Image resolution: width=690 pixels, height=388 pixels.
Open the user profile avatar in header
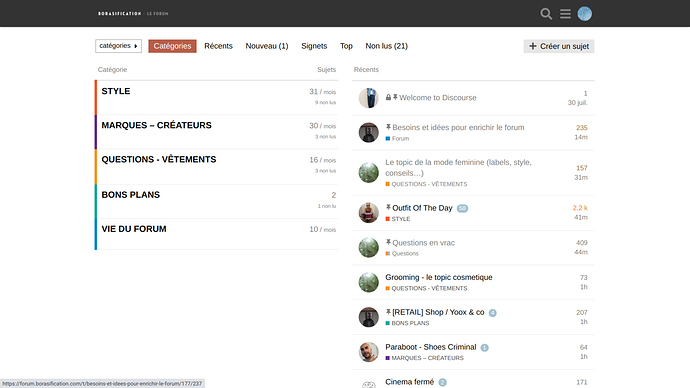click(x=584, y=14)
